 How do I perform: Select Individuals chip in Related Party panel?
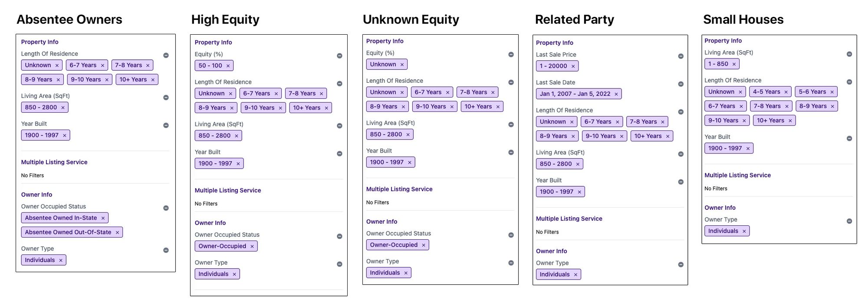(x=554, y=274)
